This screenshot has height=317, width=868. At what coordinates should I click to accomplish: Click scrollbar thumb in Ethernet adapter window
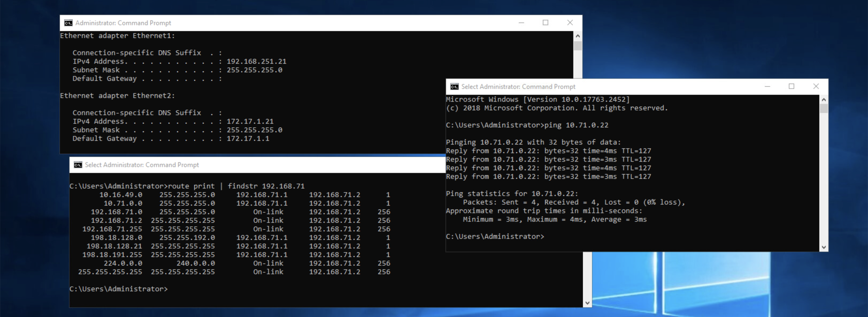tap(578, 46)
